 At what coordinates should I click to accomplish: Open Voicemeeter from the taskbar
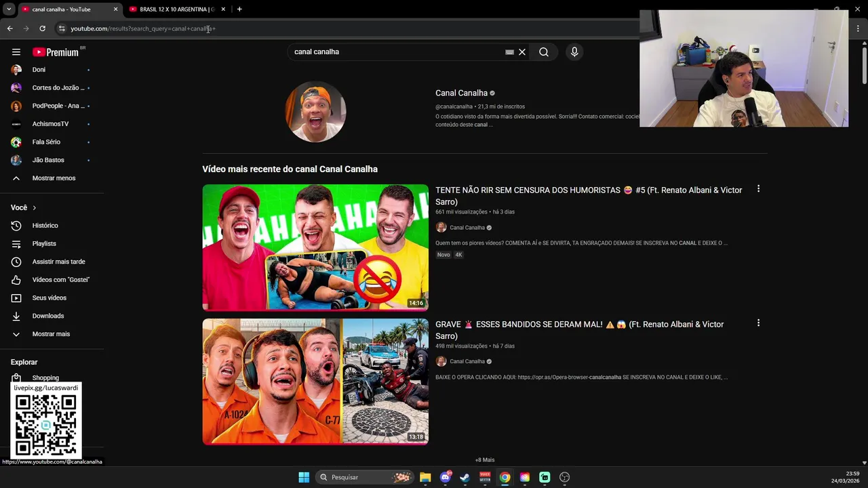(485, 477)
